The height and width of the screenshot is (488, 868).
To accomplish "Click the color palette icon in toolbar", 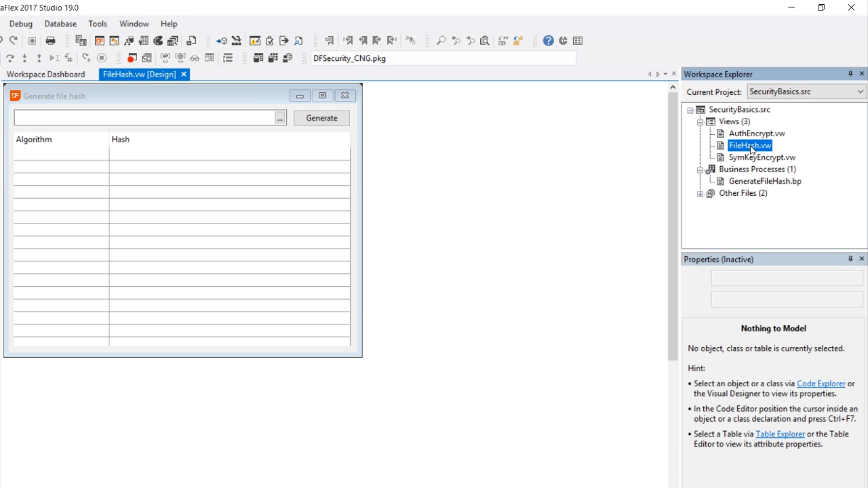I will point(158,41).
